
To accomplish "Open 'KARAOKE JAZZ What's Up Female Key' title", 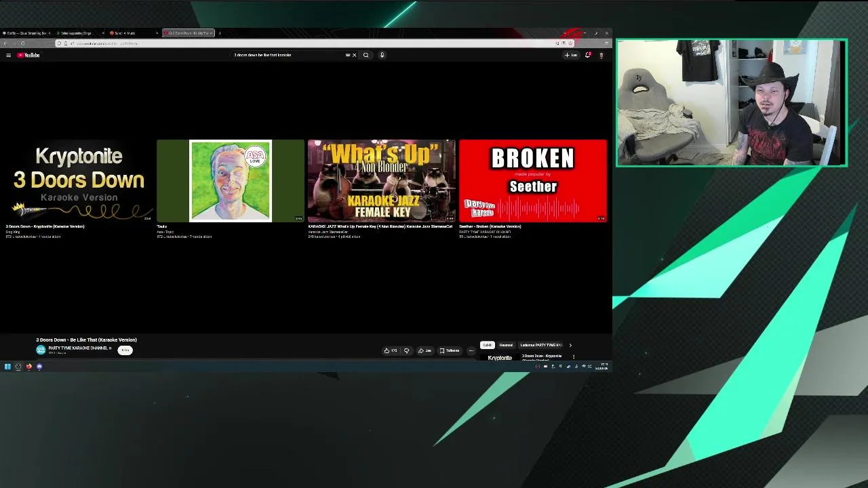I will pos(380,226).
